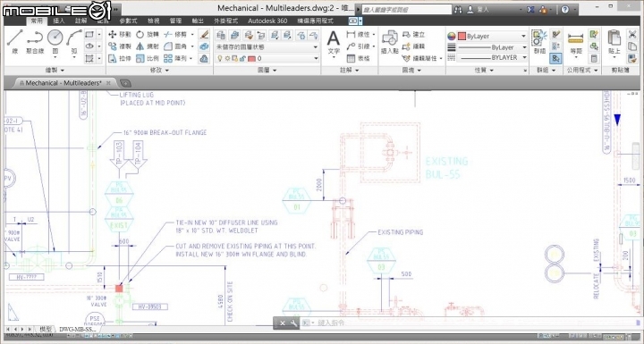Image resolution: width=644 pixels, height=344 pixels.
Task: Expand the Draw (繪製) panel
Action: click(x=55, y=71)
